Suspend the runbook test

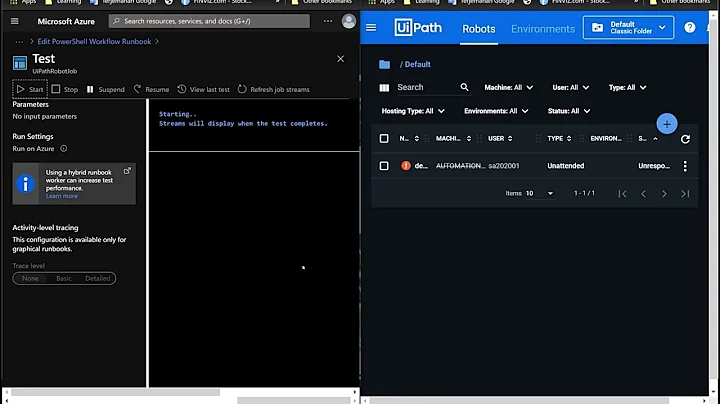point(106,90)
